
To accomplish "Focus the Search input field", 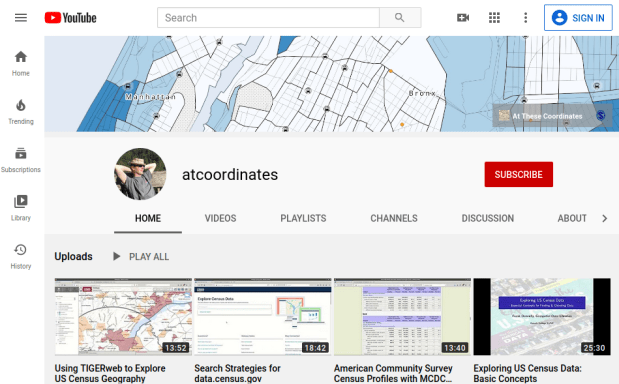I will coord(268,18).
